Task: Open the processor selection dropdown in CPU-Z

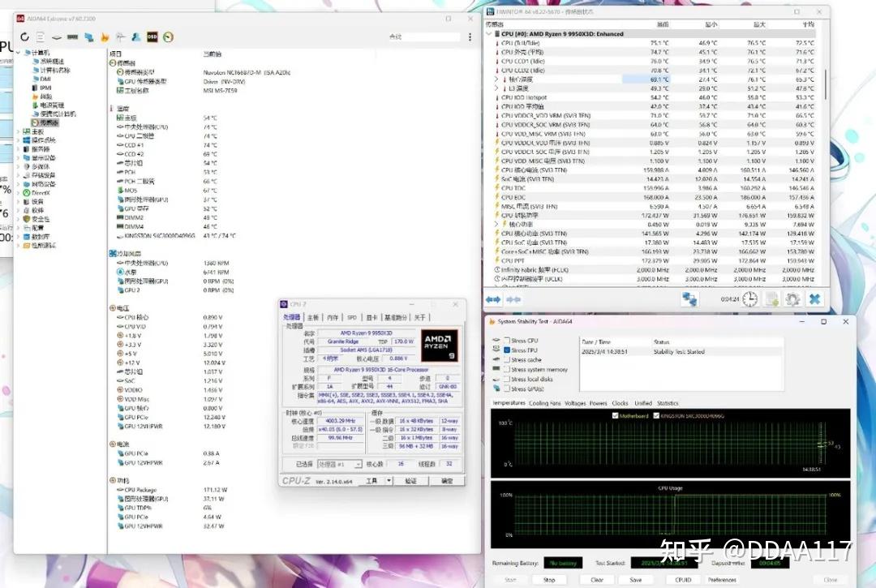Action: (x=340, y=464)
